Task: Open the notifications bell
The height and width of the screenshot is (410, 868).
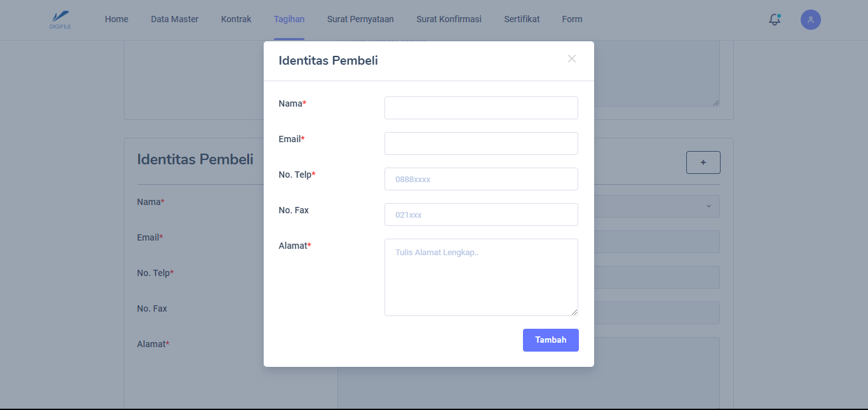Action: [x=774, y=20]
